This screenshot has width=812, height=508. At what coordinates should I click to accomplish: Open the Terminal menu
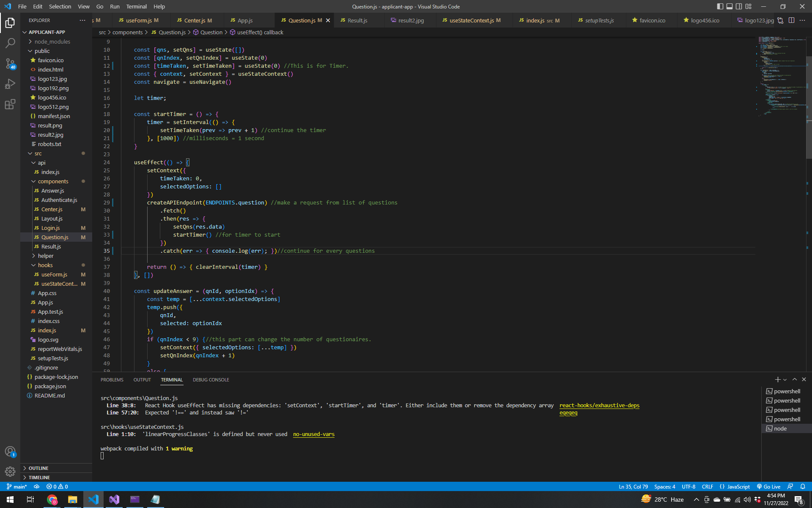[x=136, y=6]
